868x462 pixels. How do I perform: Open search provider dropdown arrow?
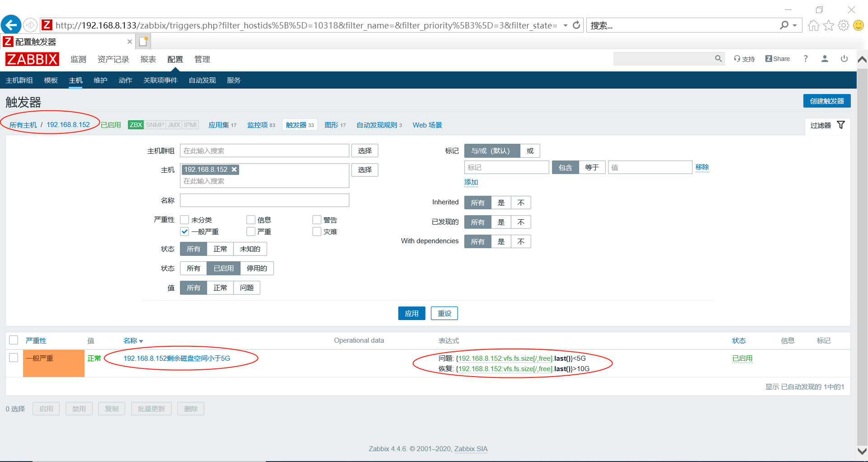tap(795, 25)
